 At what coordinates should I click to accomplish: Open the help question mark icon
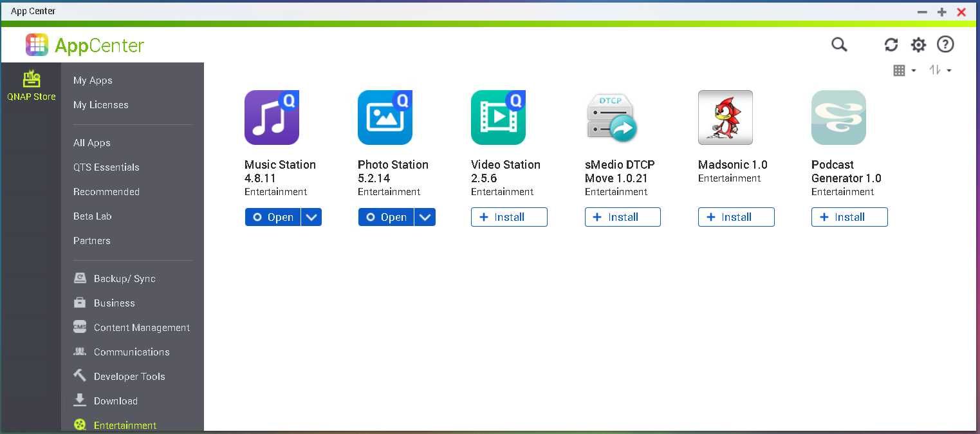click(945, 44)
